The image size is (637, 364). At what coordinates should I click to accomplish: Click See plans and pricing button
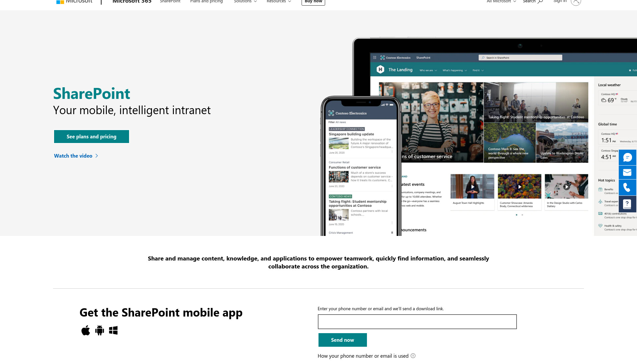click(92, 136)
